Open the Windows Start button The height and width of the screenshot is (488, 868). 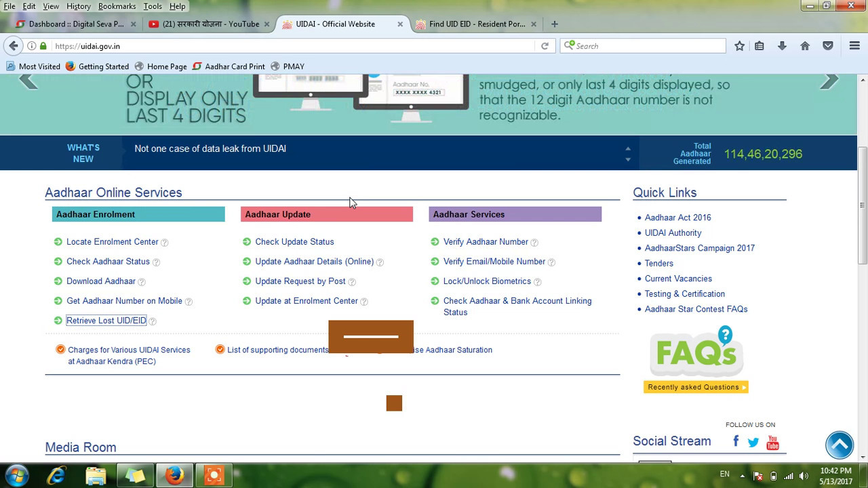(16, 475)
